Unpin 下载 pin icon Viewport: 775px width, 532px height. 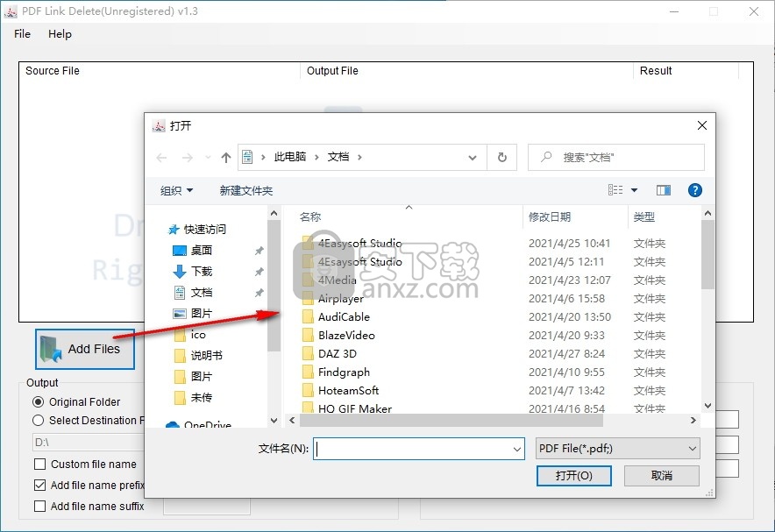coord(259,272)
